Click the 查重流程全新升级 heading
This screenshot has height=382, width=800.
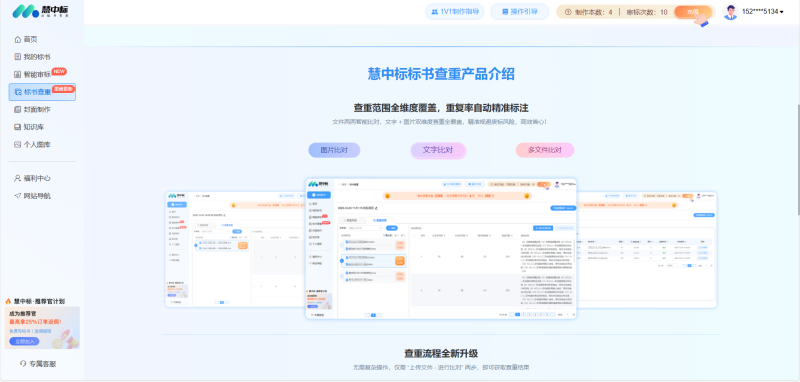click(441, 353)
